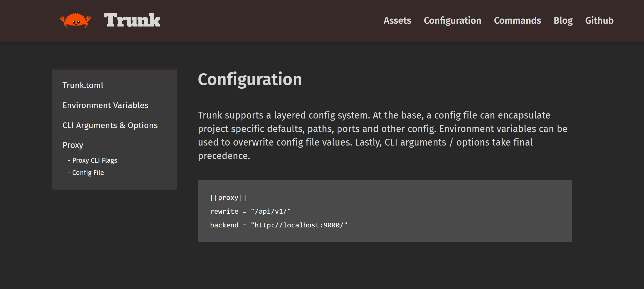
Task: Click the [[proxy]] line in code block
Action: coord(228,198)
